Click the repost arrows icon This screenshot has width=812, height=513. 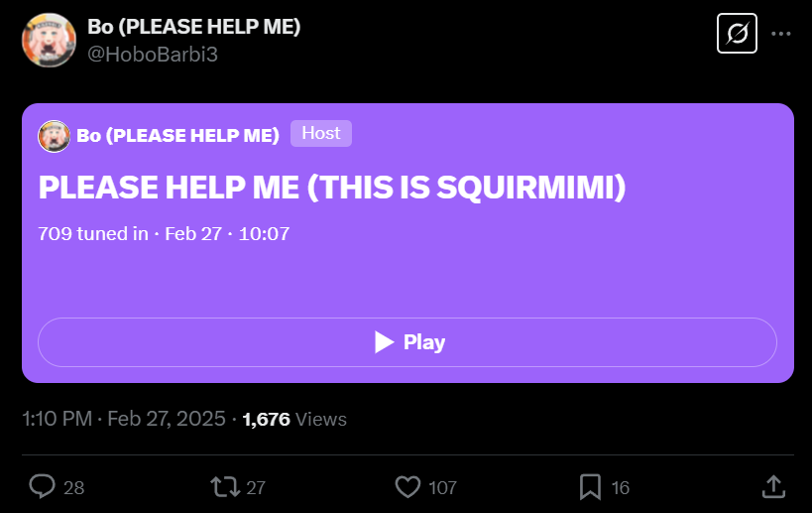225,487
